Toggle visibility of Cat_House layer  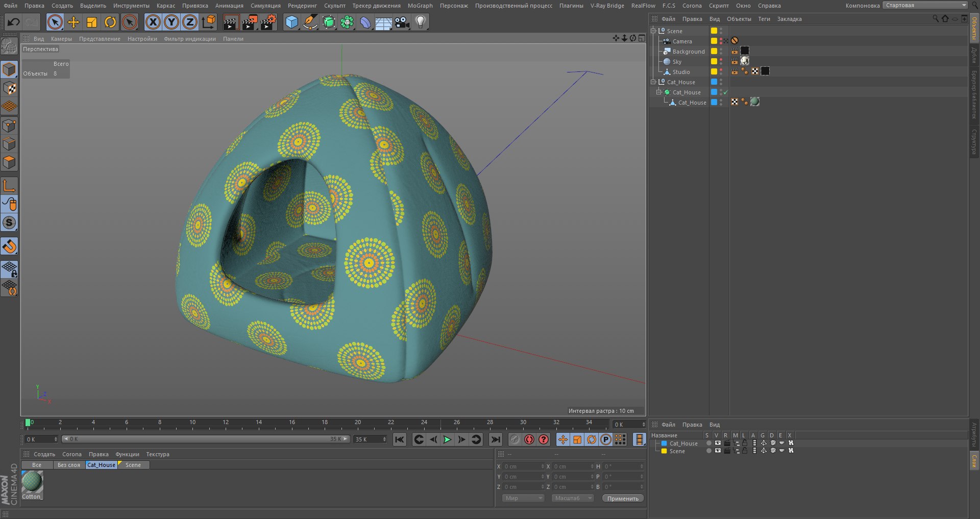717,443
